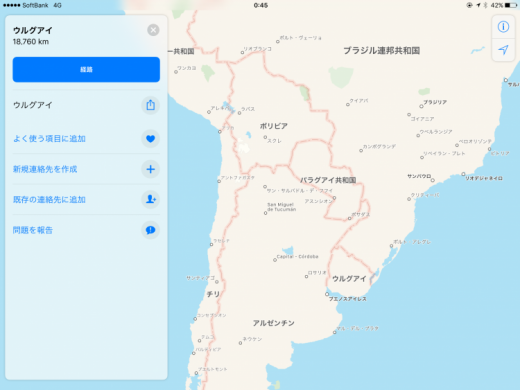Select 問題を報告 link
Screen dimensions: 520x390
pyautogui.click(x=33, y=230)
